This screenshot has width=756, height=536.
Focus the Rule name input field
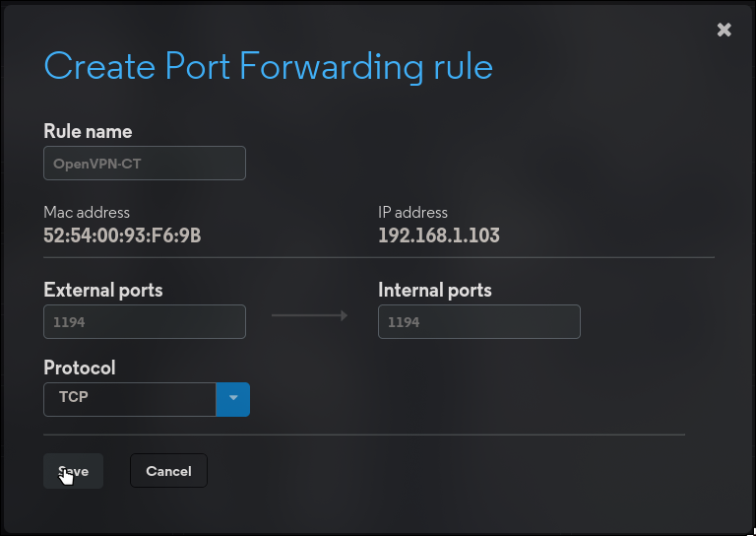145,164
